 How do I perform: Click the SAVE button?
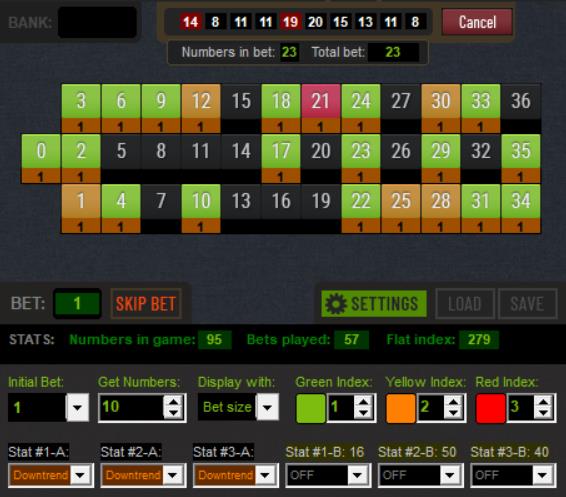527,304
